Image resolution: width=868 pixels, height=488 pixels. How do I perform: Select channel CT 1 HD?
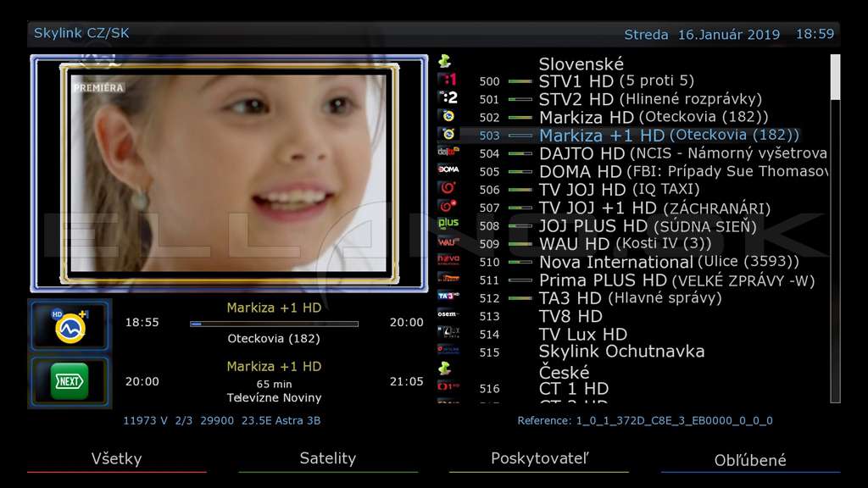coord(632,388)
